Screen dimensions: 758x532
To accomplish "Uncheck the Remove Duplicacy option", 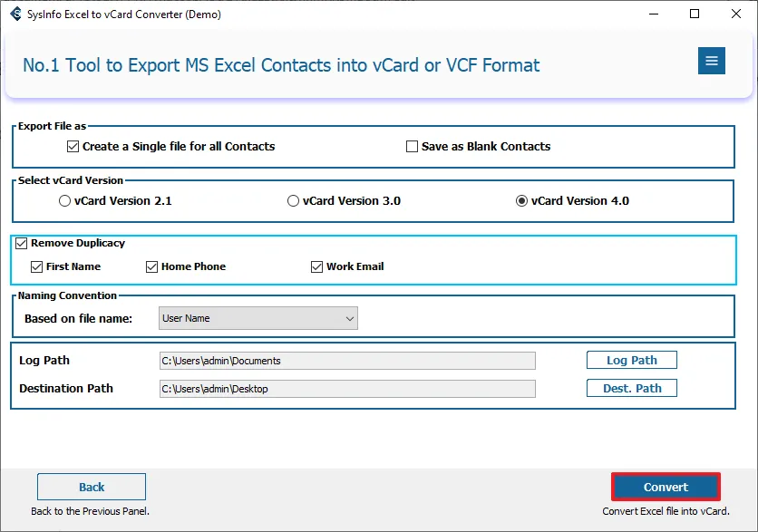I will [x=22, y=243].
